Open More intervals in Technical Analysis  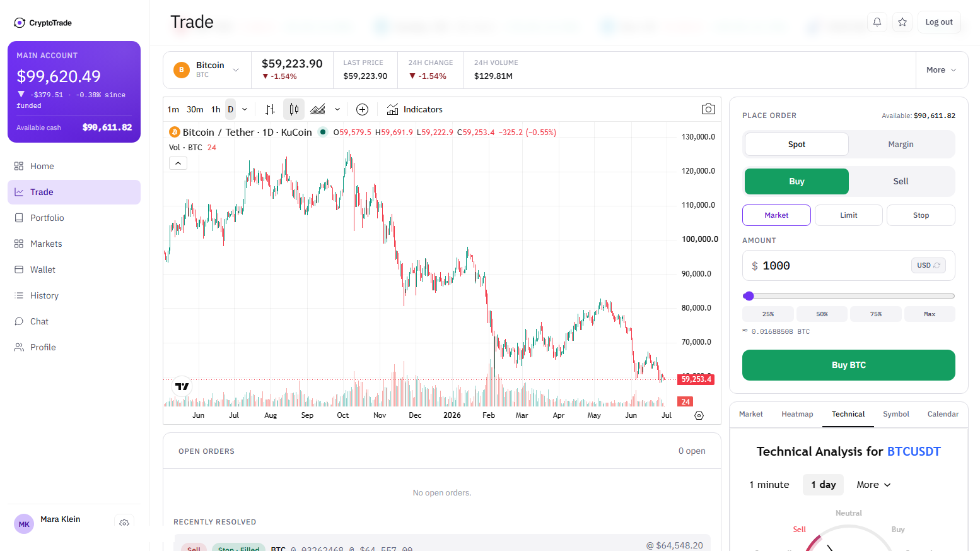coord(873,485)
